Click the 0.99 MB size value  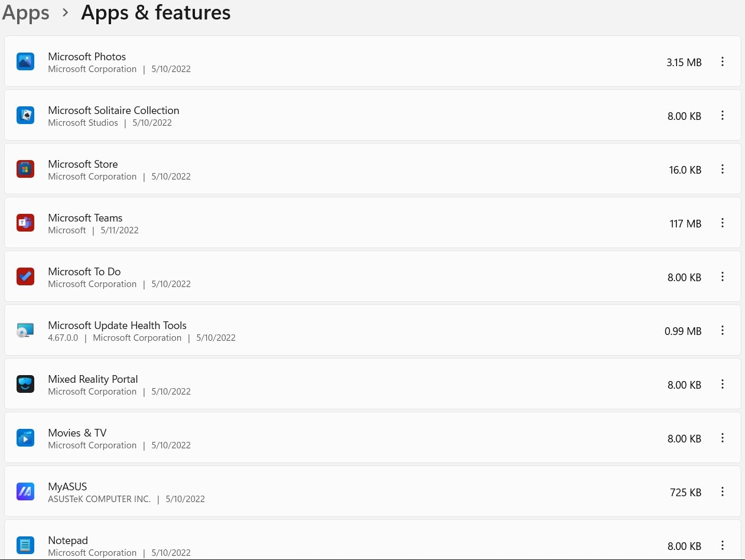coord(683,331)
